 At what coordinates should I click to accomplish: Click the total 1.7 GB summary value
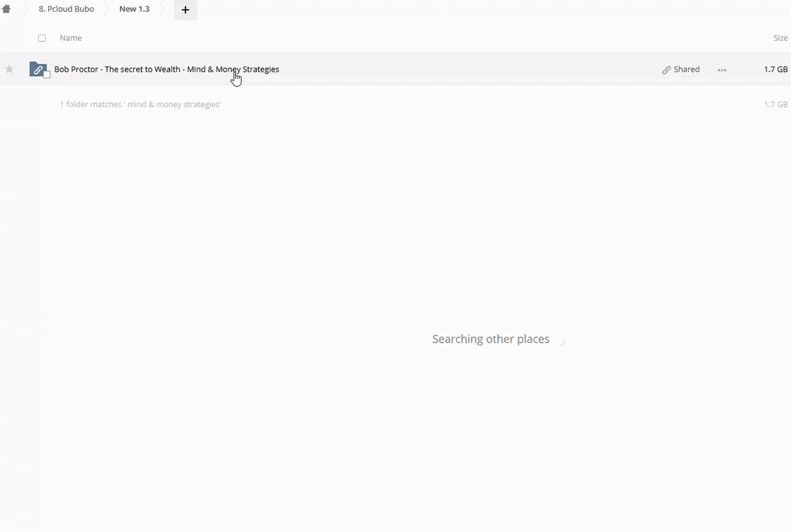775,105
